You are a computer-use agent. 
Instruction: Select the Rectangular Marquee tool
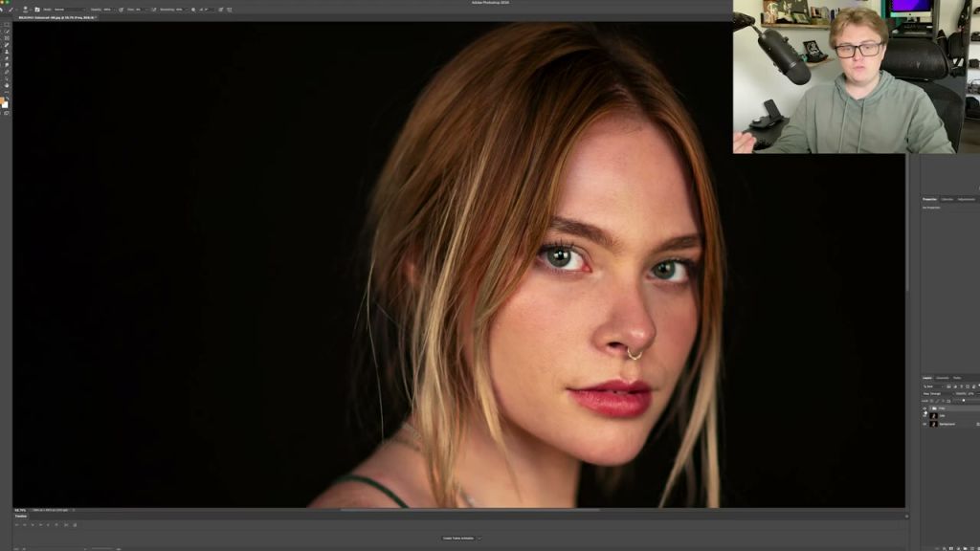pyautogui.click(x=7, y=24)
